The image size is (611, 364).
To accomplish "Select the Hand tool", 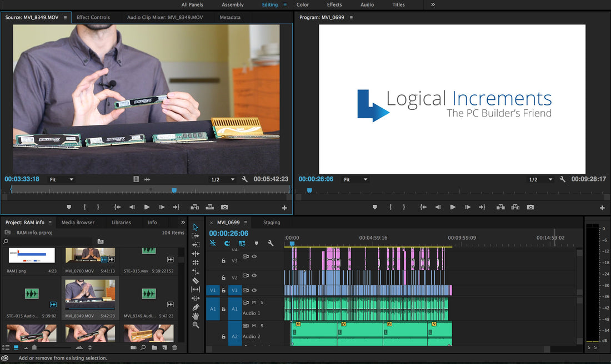I will click(196, 316).
